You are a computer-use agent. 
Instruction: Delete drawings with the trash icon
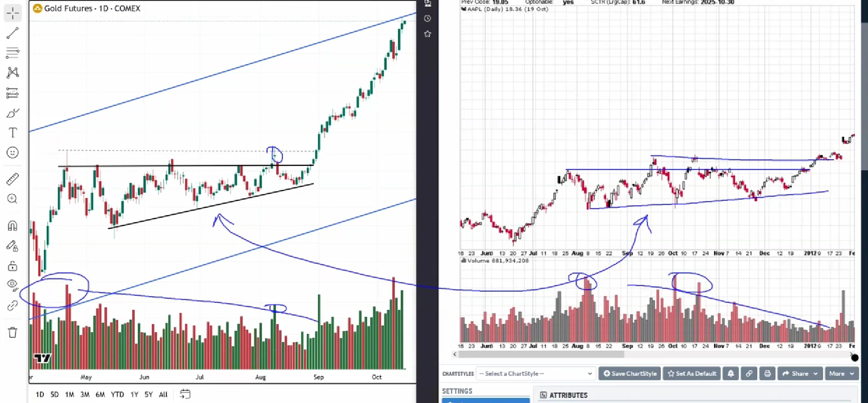13,333
